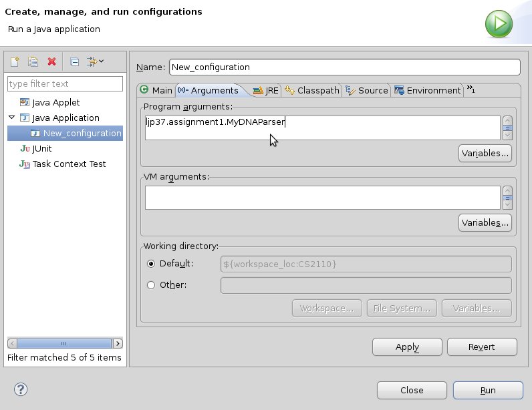
Task: Switch to the Classpath tab
Action: (x=312, y=90)
